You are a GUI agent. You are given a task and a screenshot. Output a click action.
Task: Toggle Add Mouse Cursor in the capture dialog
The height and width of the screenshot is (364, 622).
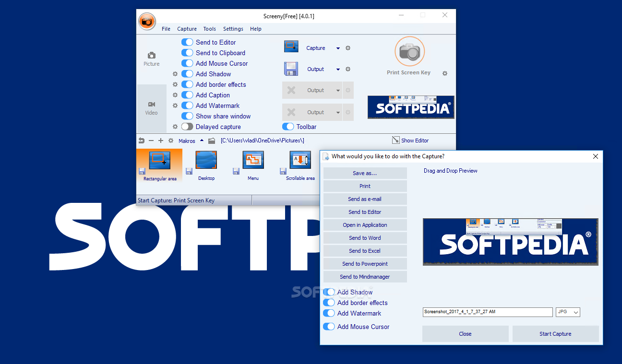(329, 327)
